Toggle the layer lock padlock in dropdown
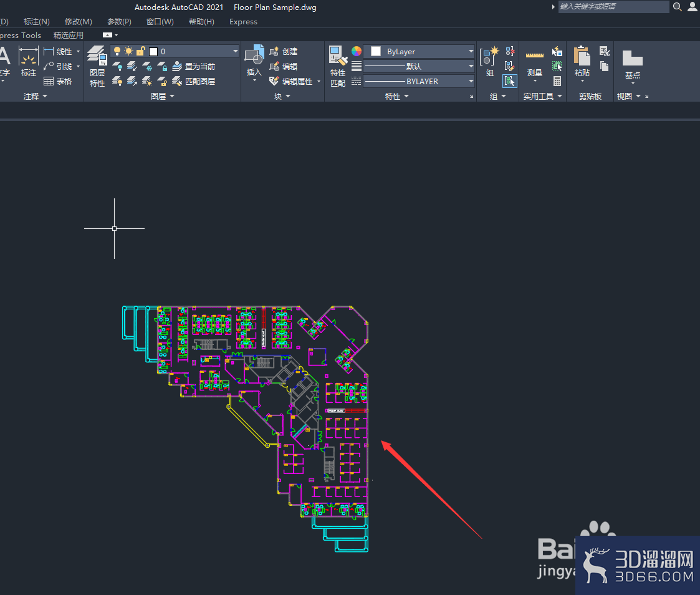 tap(141, 51)
